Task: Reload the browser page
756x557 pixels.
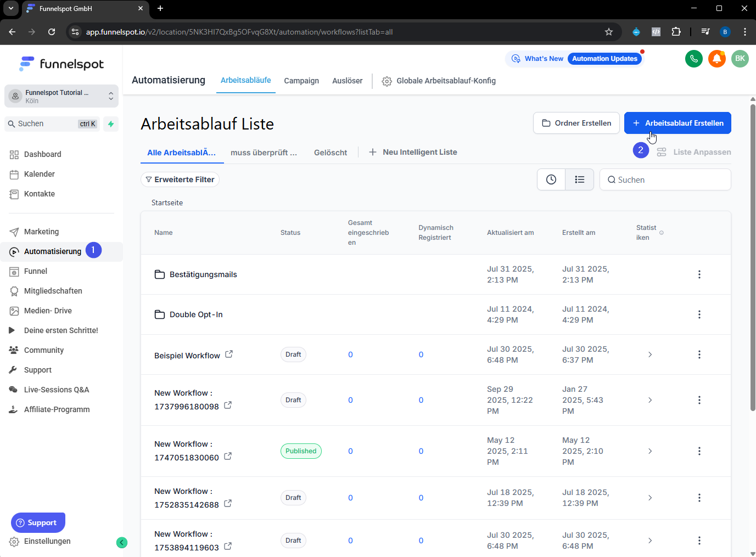Action: coord(52,32)
